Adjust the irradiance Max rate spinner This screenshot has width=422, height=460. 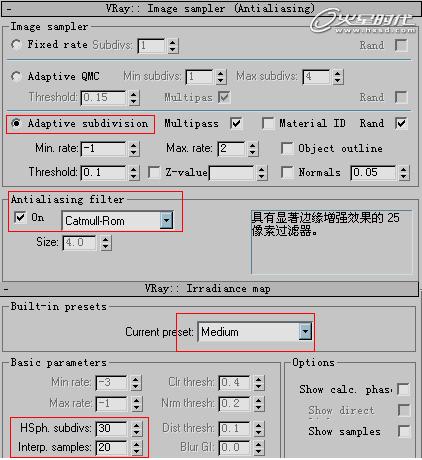click(136, 404)
